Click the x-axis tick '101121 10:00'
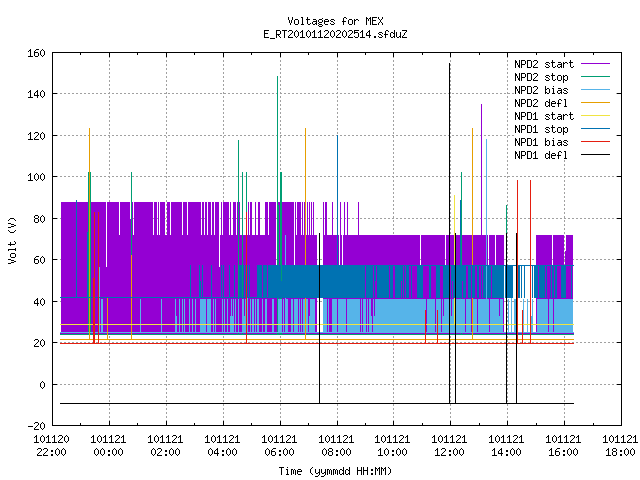This screenshot has width=640, height=480. [392, 446]
